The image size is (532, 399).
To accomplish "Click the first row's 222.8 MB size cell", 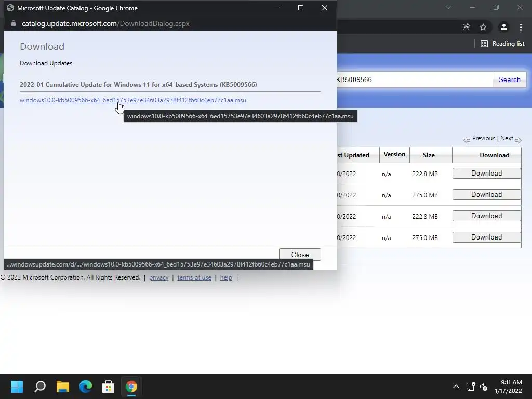I will 425,174.
